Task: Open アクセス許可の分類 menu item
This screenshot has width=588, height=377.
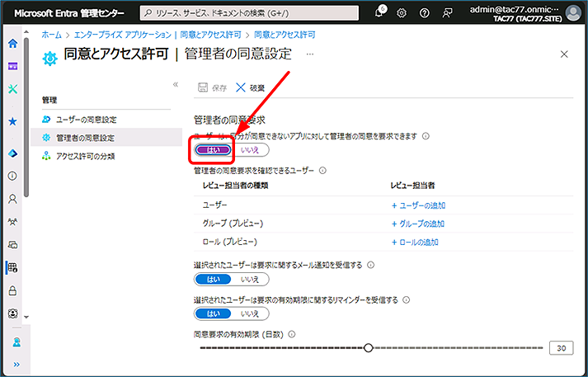Action: pos(85,157)
